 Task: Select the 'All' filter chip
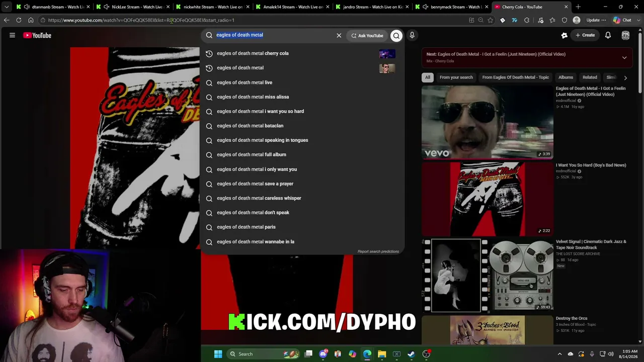[x=428, y=77]
